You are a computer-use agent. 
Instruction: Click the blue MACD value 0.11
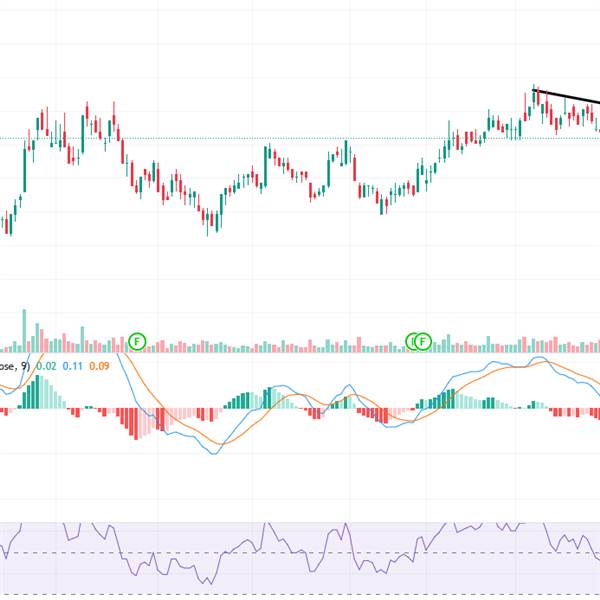coord(72,366)
